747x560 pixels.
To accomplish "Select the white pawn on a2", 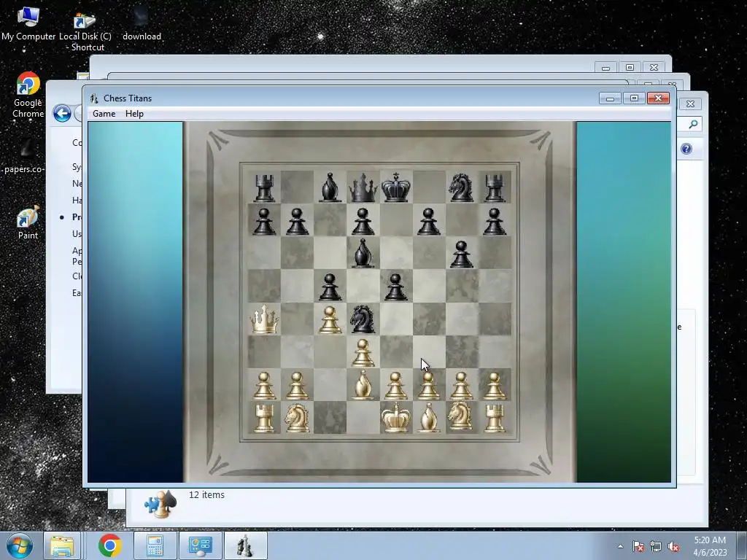I will [264, 385].
